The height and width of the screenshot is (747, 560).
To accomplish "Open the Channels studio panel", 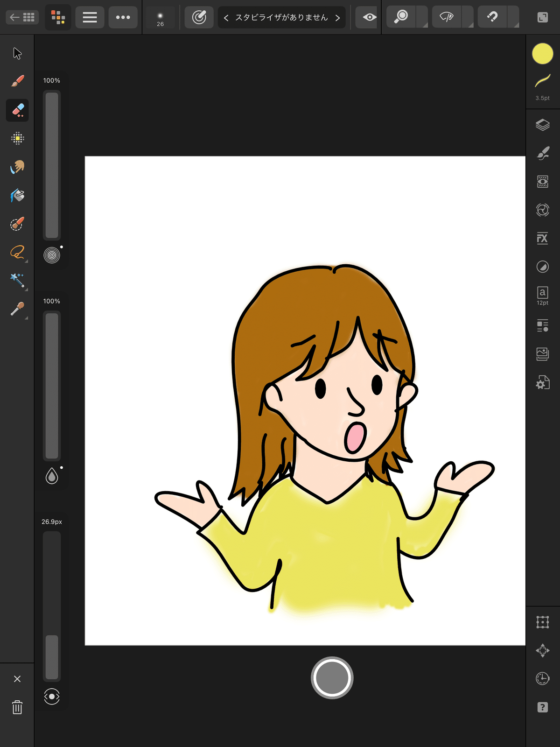I will coord(542,210).
